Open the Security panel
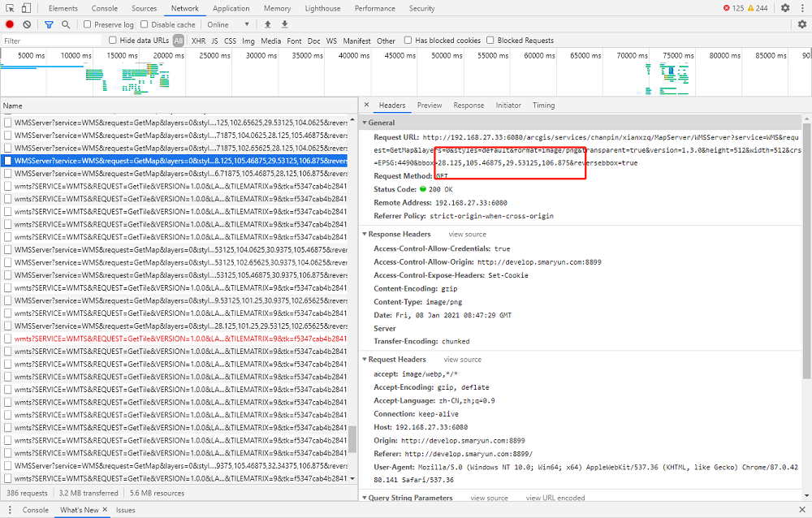Viewport: 812px width, 518px height. coord(422,8)
